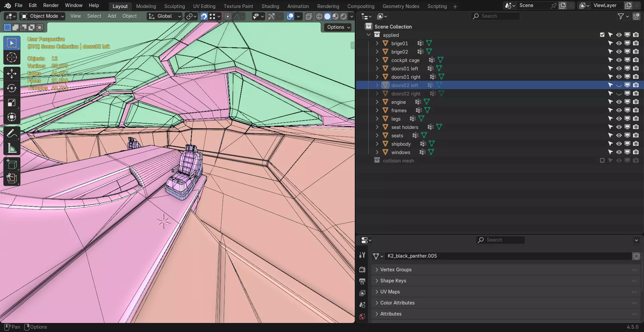
Task: Open the Render properties tab
Action: tap(362, 269)
